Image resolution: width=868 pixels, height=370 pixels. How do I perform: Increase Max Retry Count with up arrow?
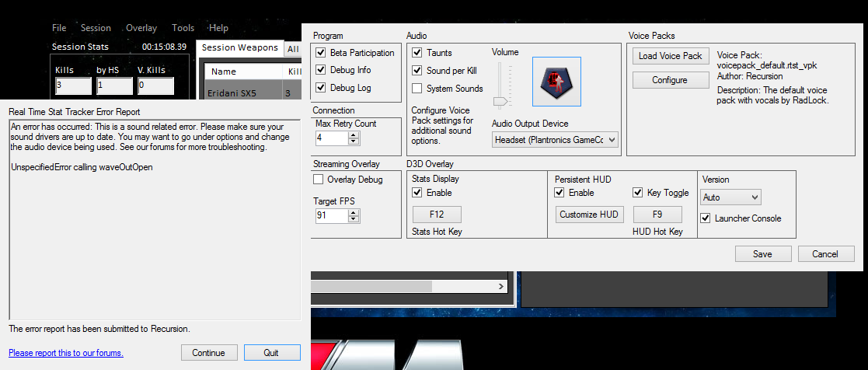tap(353, 134)
